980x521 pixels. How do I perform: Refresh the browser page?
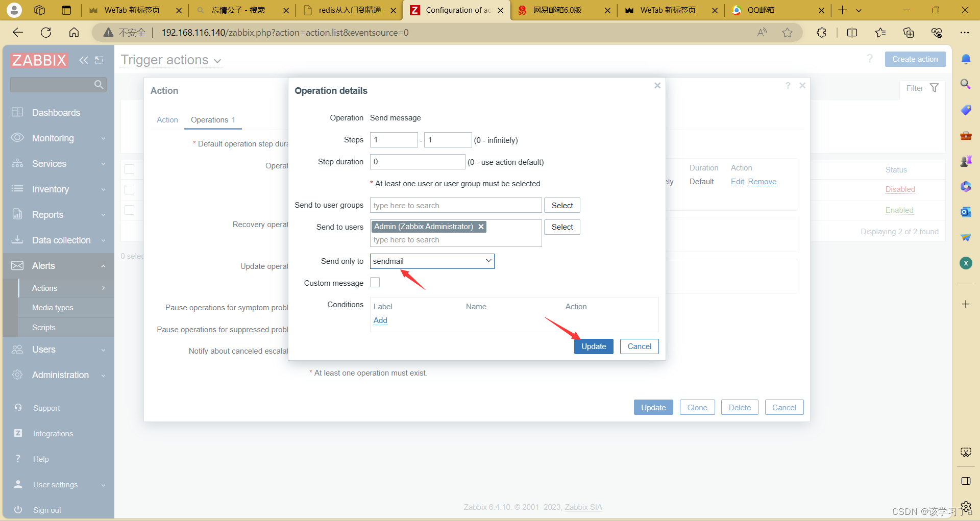pos(46,33)
